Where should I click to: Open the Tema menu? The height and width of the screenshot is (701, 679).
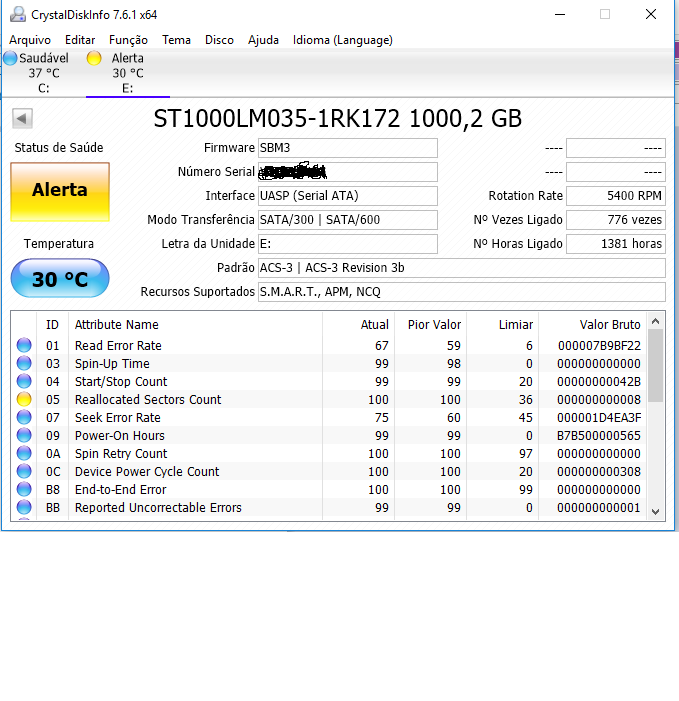pyautogui.click(x=176, y=40)
